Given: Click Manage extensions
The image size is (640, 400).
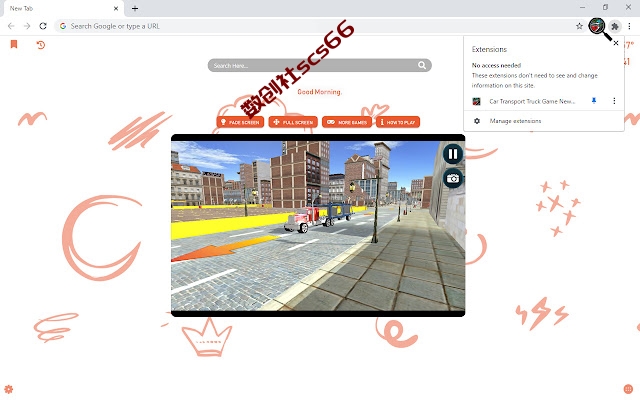Looking at the screenshot, I should (x=515, y=121).
